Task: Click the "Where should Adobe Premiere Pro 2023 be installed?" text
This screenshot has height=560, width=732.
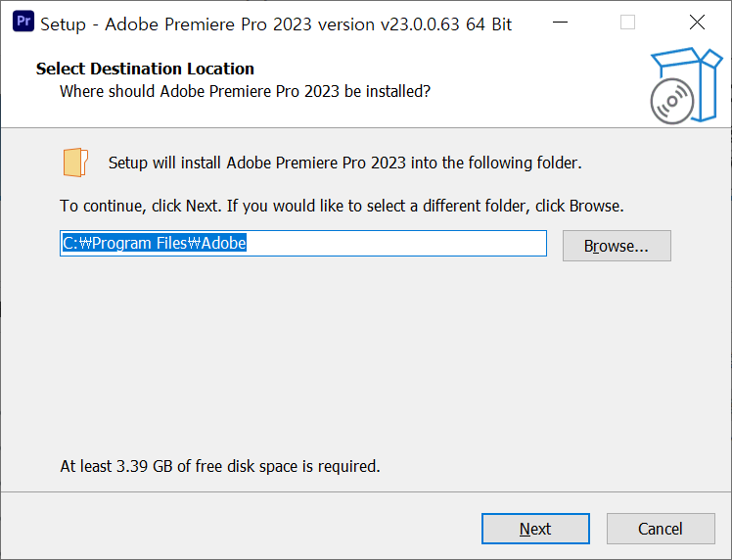Action: click(245, 91)
